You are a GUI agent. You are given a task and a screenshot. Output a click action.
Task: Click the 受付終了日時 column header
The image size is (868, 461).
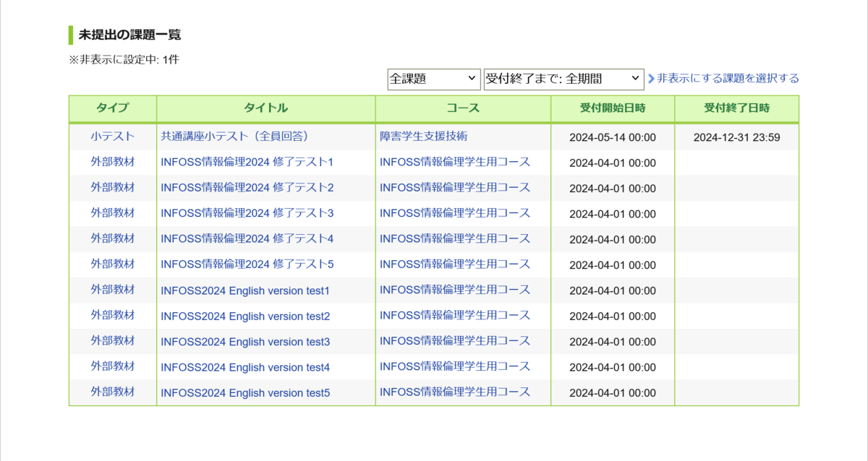click(x=737, y=108)
